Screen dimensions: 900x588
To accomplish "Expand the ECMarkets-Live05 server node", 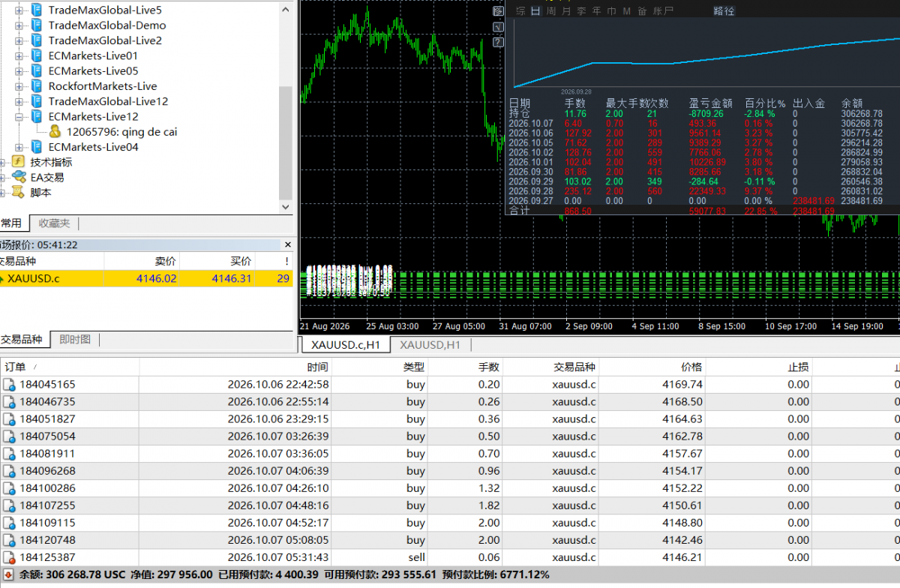I will (19, 71).
